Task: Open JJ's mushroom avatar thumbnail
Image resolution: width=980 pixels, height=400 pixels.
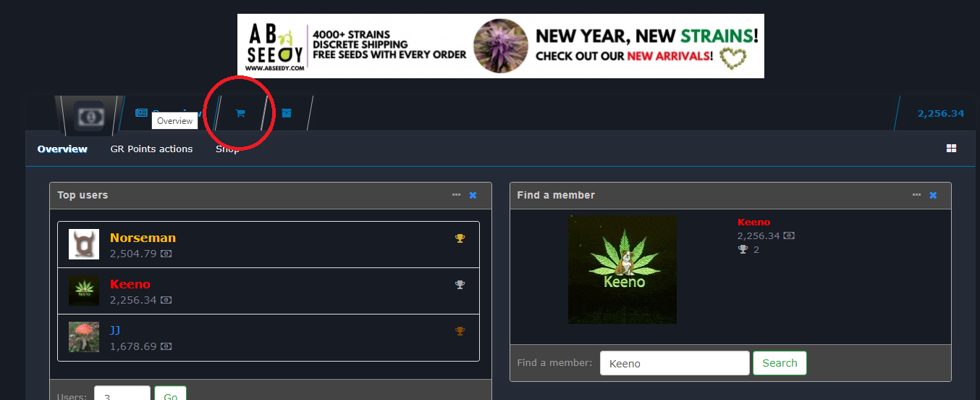Action: click(x=84, y=337)
